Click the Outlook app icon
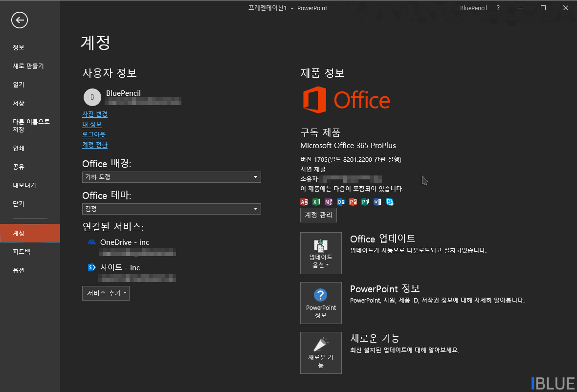 coord(341,201)
